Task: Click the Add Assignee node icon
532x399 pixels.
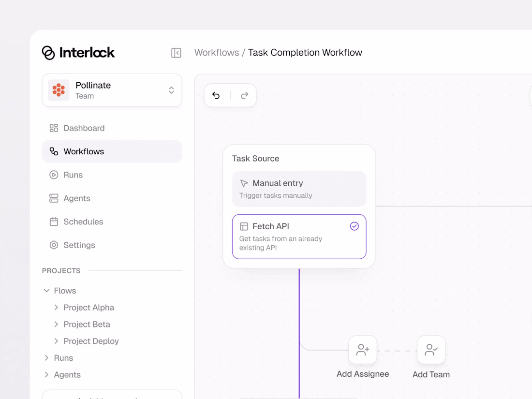Action: point(363,350)
